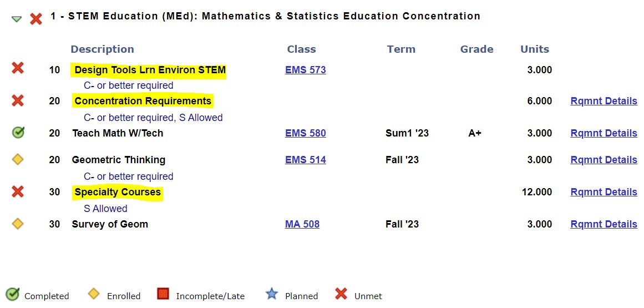The height and width of the screenshot is (308, 644).
Task: Click enrolled diamond icon for Geometric Thinking
Action: pos(18,159)
